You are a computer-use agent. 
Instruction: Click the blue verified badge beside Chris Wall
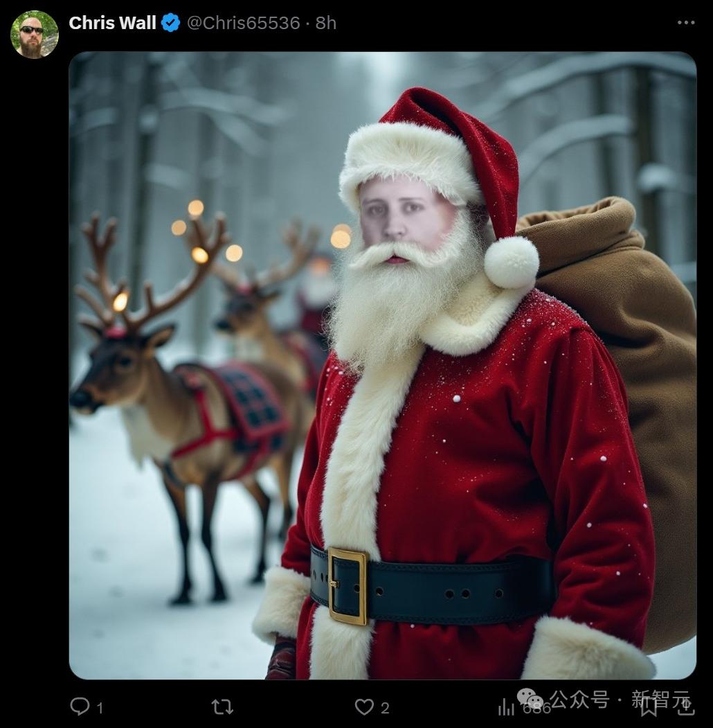[171, 23]
